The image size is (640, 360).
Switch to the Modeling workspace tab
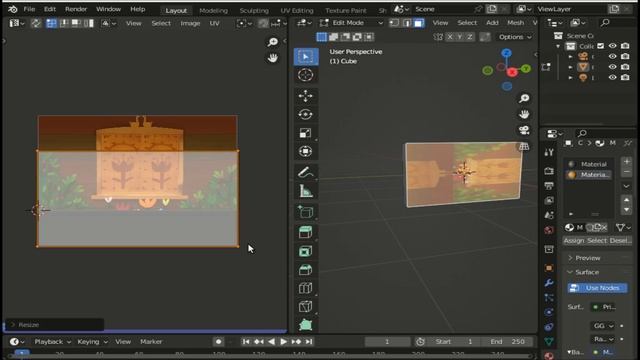tap(213, 10)
